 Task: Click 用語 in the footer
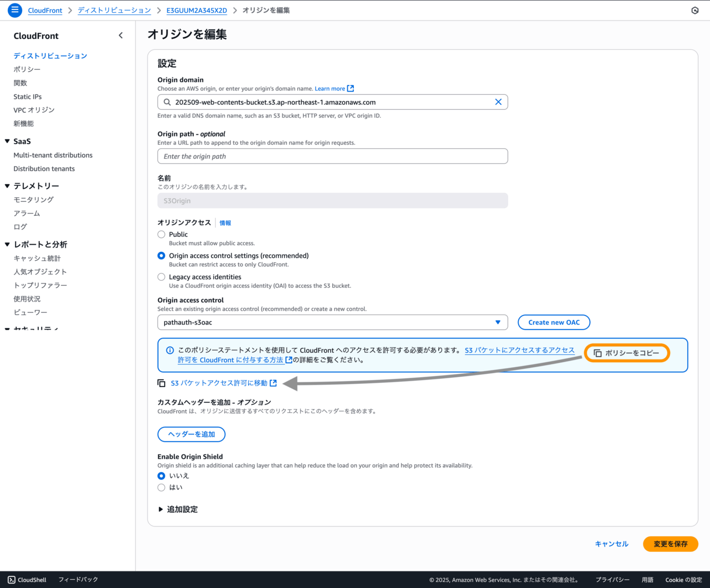647,580
